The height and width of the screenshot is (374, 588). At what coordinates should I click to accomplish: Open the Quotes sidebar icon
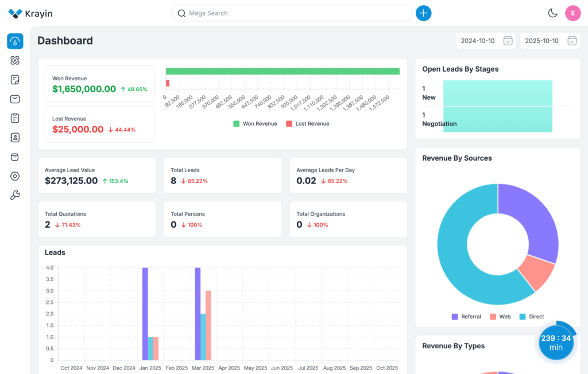tap(16, 80)
